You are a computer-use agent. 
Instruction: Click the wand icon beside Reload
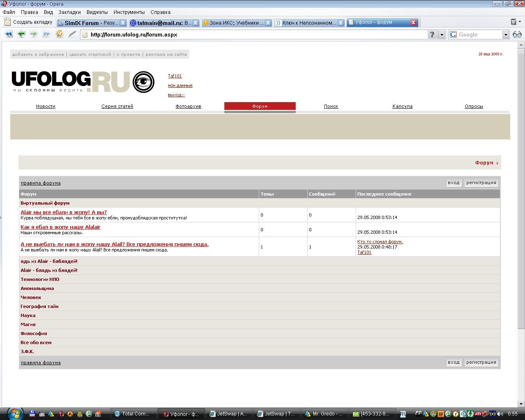[72, 34]
